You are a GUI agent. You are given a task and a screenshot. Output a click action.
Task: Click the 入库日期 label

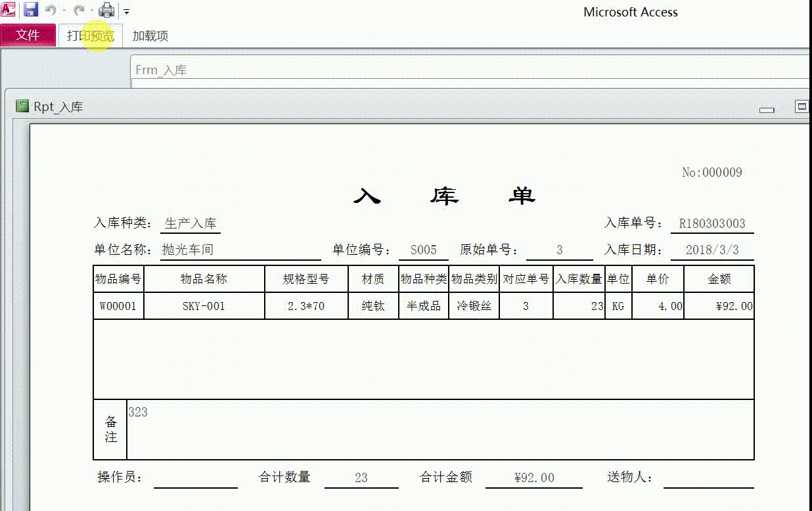coord(634,250)
